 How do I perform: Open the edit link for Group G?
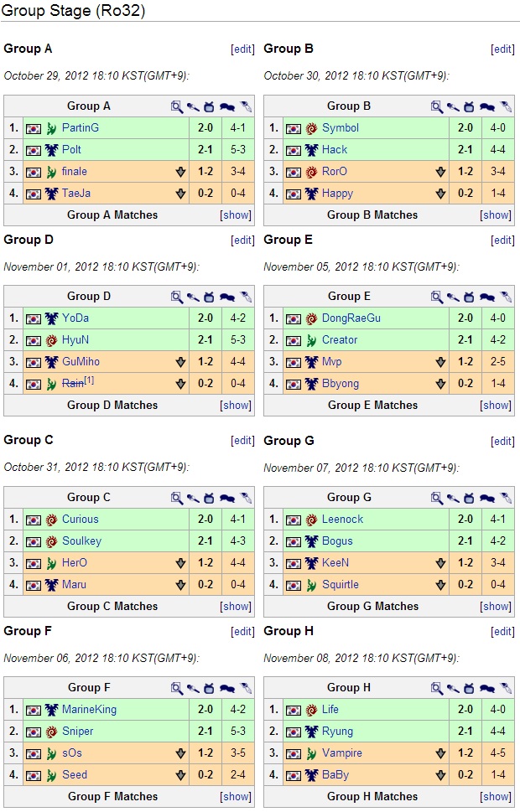point(502,440)
